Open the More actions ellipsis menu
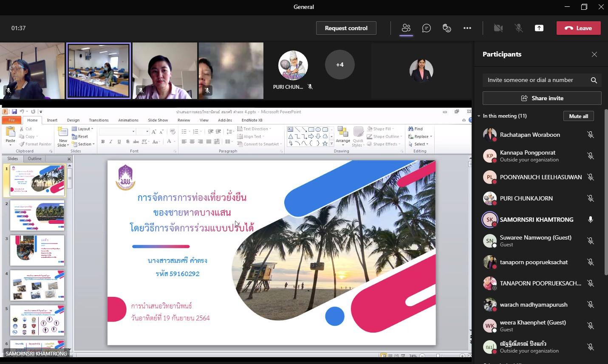Image resolution: width=608 pixels, height=364 pixels. coord(467,28)
